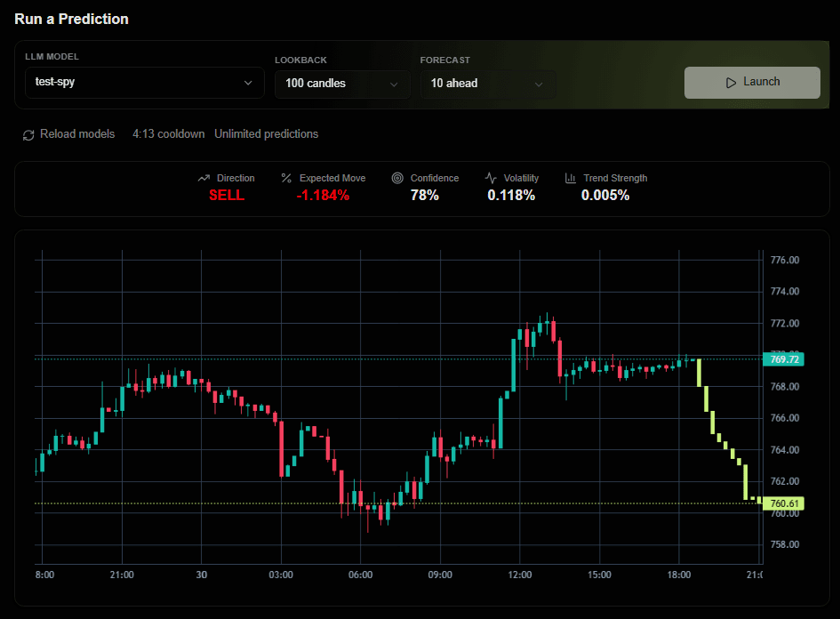Click the 30 date axis label

pos(202,575)
